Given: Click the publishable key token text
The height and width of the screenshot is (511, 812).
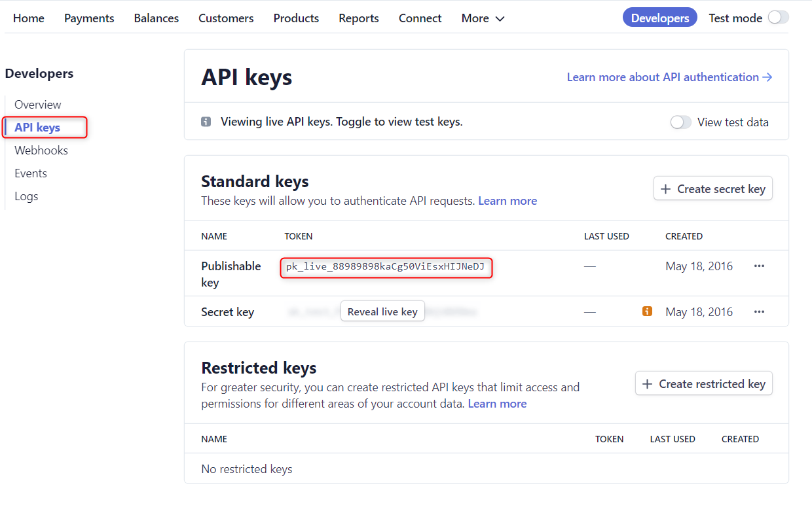Looking at the screenshot, I should point(385,266).
